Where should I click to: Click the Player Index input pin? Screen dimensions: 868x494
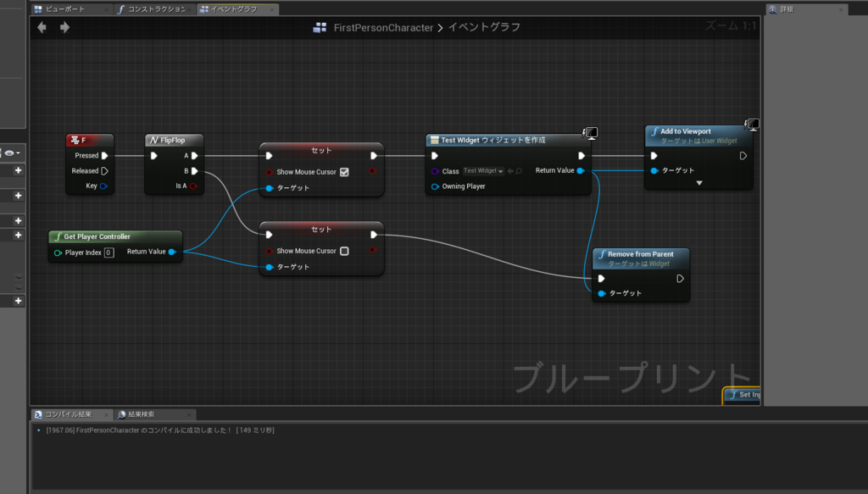pos(58,253)
